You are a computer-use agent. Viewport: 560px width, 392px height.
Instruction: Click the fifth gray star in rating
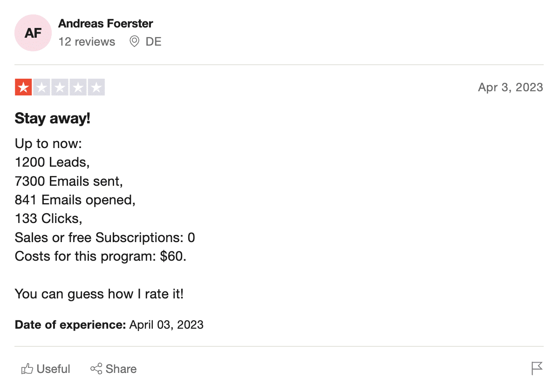[96, 88]
